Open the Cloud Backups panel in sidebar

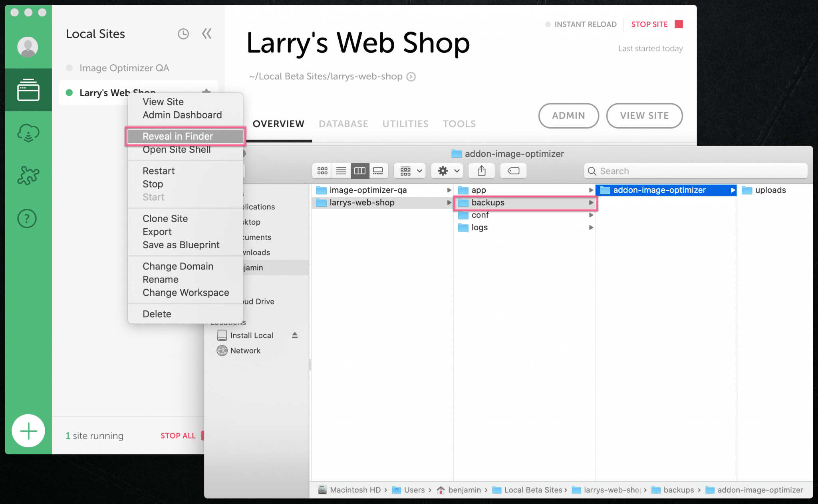28,133
